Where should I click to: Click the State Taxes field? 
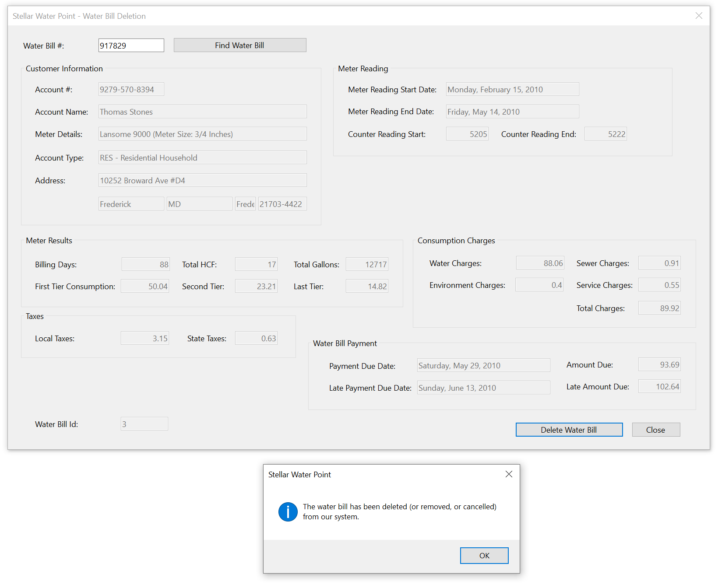pyautogui.click(x=256, y=338)
